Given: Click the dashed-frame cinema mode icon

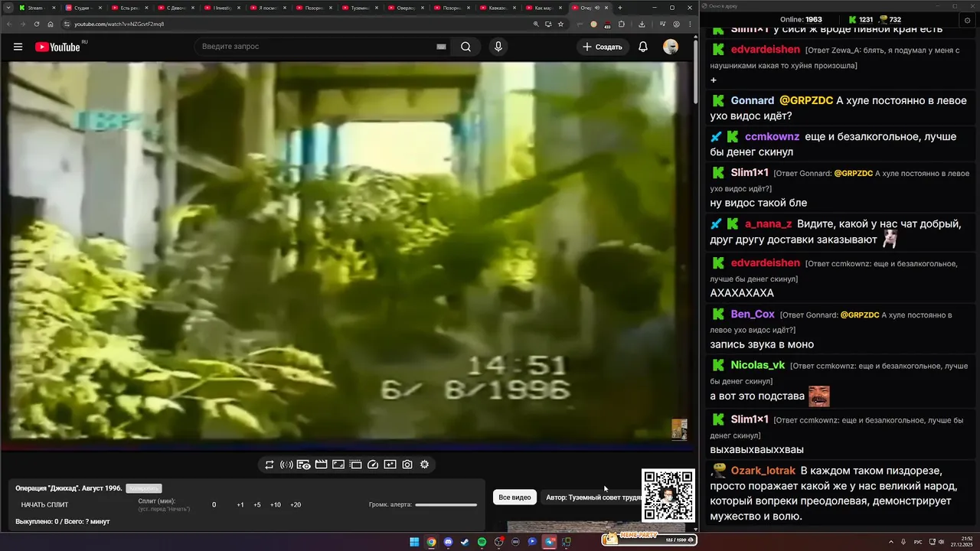Looking at the screenshot, I should point(355,465).
